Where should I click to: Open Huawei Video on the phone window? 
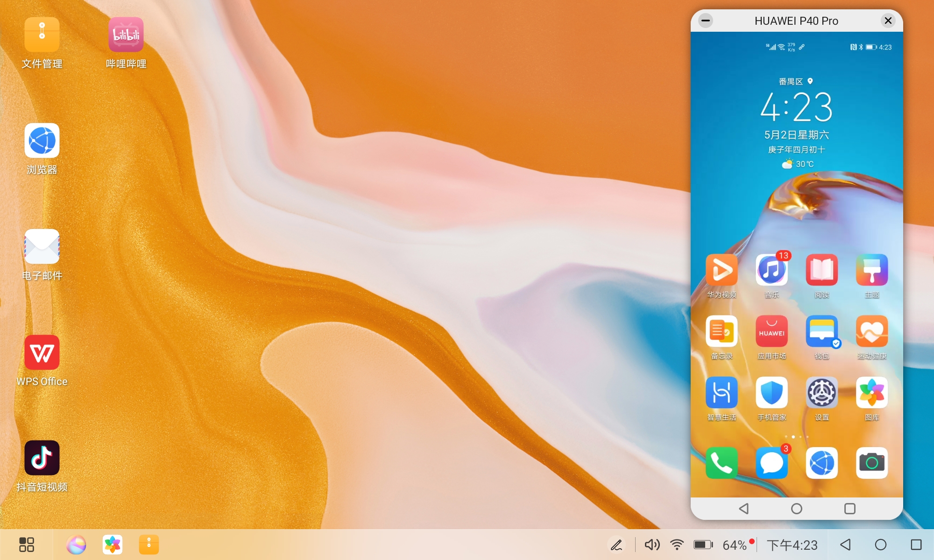pyautogui.click(x=722, y=270)
